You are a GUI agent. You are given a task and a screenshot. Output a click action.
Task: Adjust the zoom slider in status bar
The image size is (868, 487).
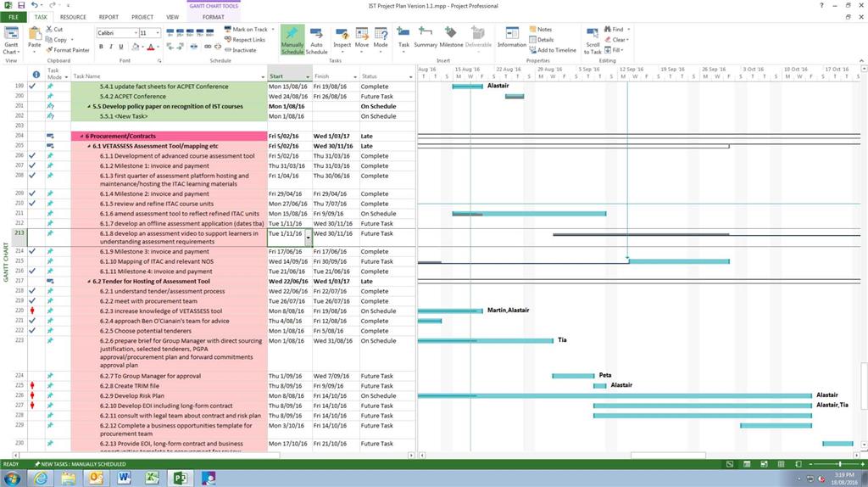pos(840,464)
